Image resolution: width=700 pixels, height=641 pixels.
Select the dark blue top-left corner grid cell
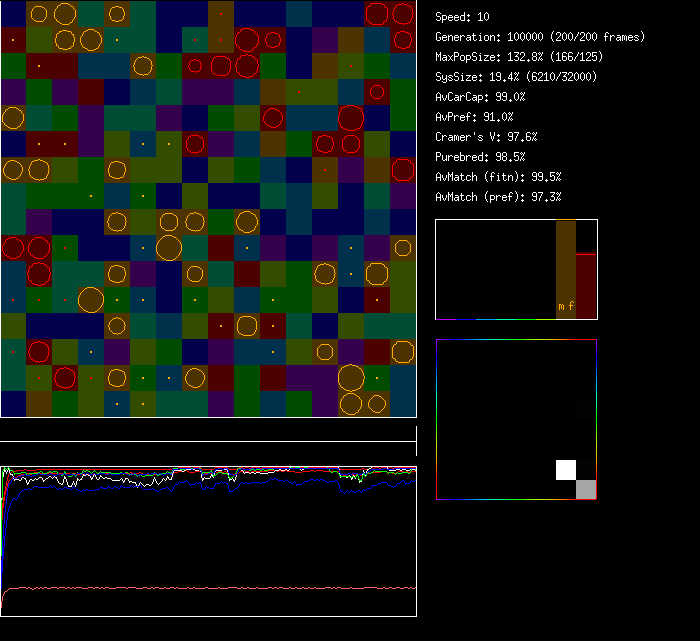point(13,14)
